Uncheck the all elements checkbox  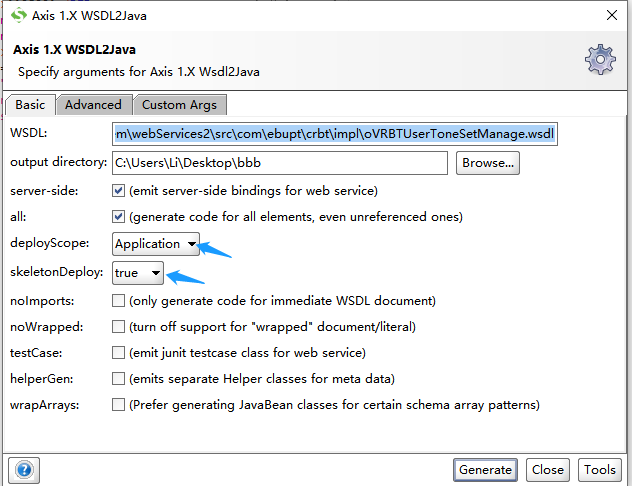[119, 216]
